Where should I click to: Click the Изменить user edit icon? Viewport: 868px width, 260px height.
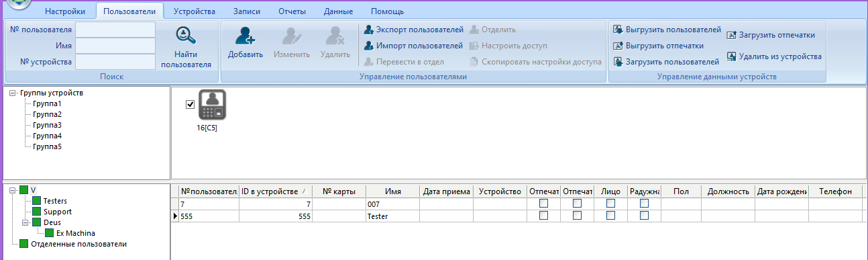[x=292, y=36]
